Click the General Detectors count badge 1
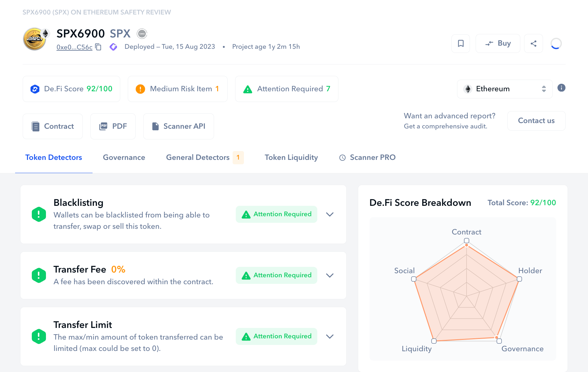Viewport: 588px width, 372px height. coord(238,157)
